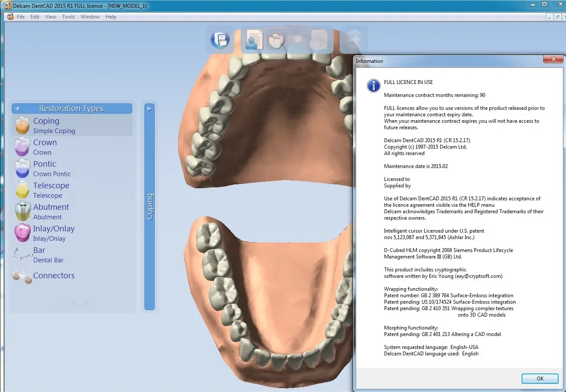Pick the pink Inlay/Onlay icon
The height and width of the screenshot is (392, 566).
[x=22, y=233]
